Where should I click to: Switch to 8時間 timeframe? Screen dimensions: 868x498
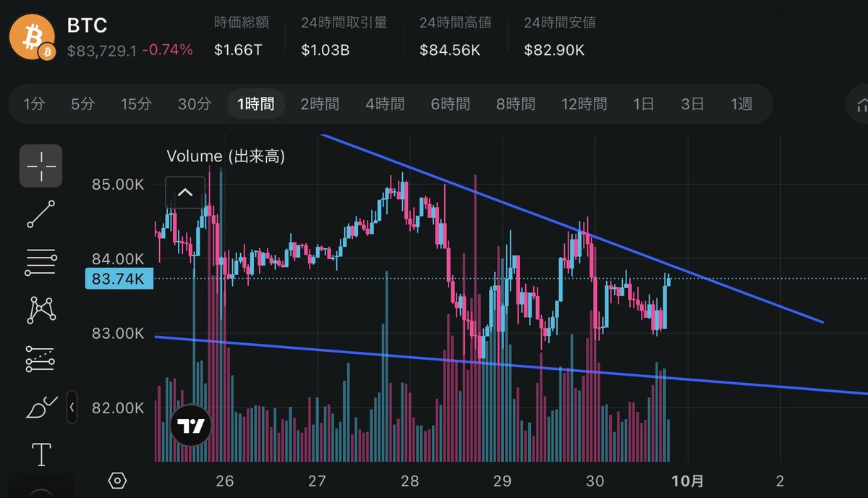[515, 104]
